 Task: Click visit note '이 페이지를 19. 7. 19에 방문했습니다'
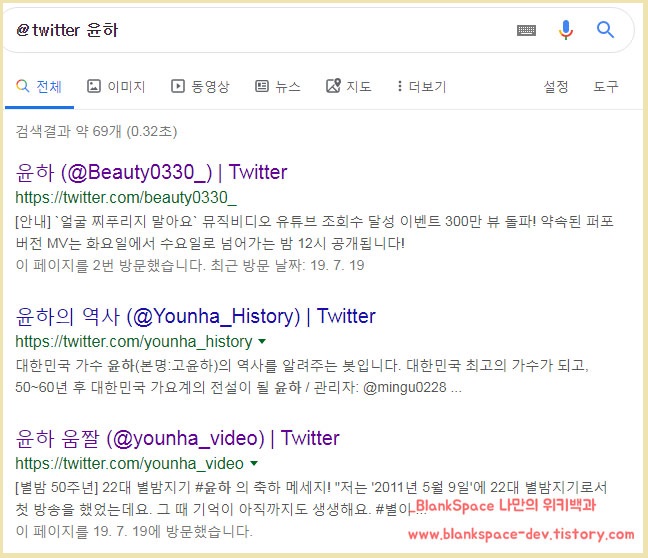point(134,531)
